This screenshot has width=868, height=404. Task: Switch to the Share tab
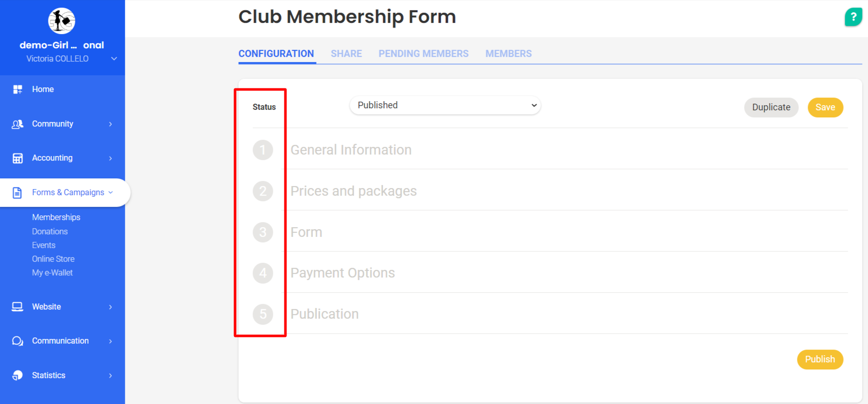346,54
